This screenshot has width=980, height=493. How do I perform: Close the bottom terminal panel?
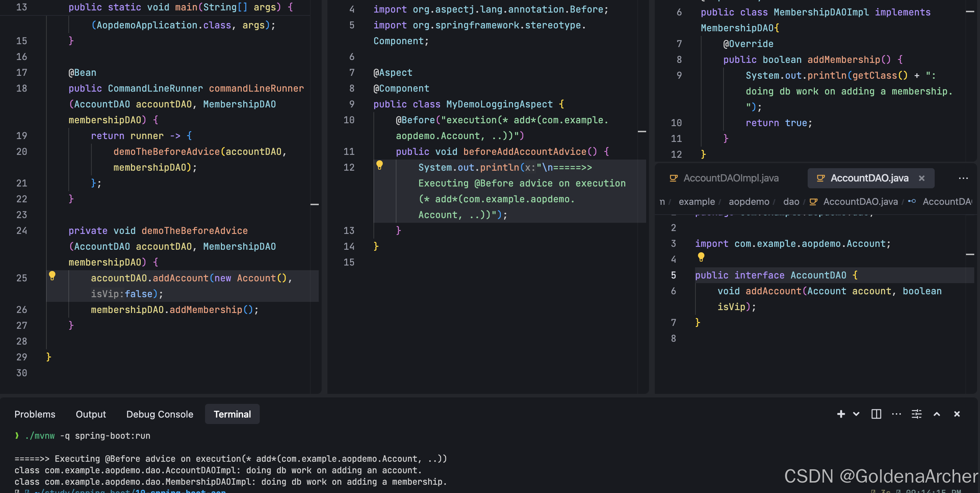point(957,414)
